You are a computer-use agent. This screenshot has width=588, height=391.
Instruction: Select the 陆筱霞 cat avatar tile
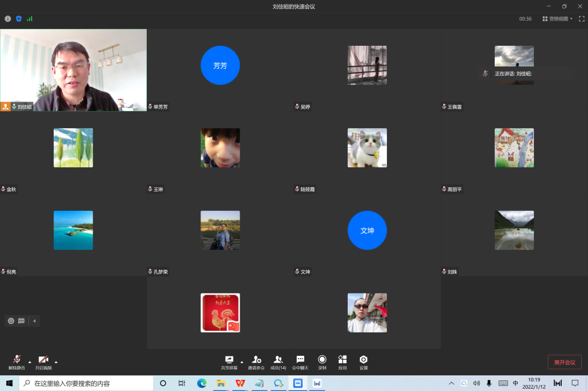tap(367, 148)
